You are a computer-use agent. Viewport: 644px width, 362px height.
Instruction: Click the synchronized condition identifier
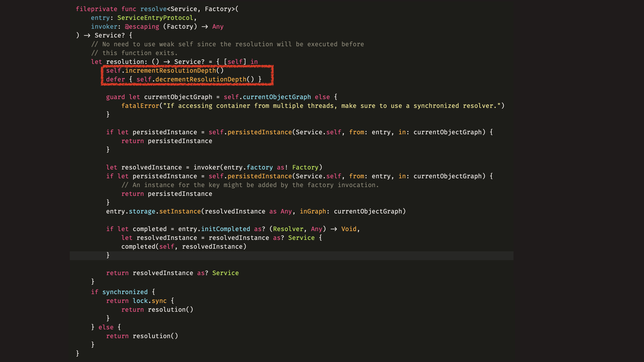point(125,292)
